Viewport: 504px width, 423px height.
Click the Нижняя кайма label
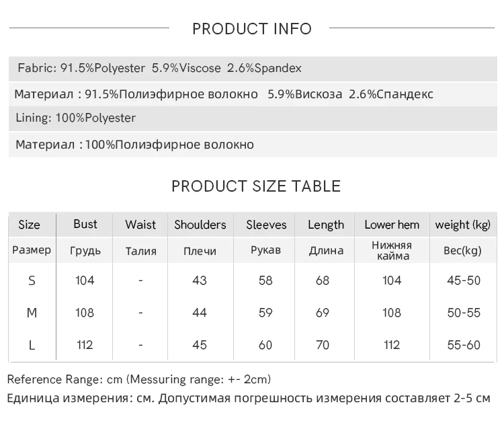[392, 251]
